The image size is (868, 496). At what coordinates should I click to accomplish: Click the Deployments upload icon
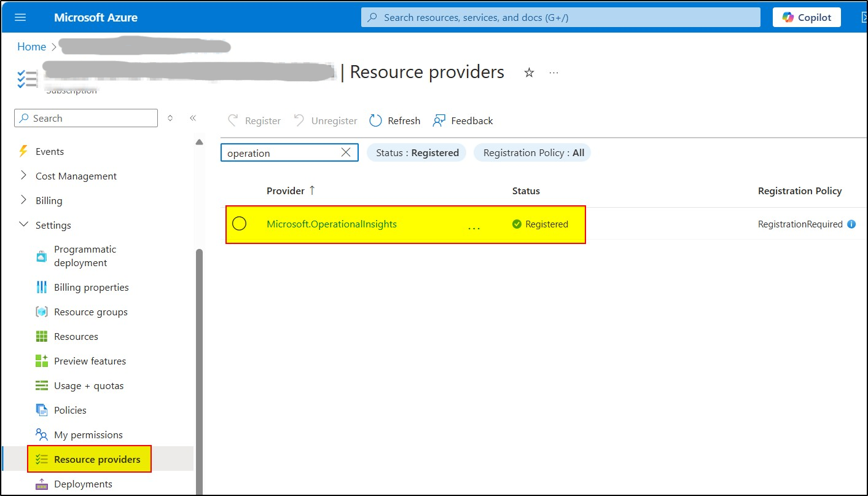coord(41,484)
